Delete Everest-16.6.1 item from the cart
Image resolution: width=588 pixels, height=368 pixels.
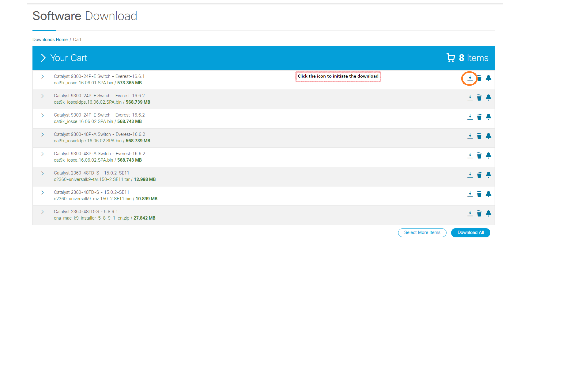click(x=479, y=79)
